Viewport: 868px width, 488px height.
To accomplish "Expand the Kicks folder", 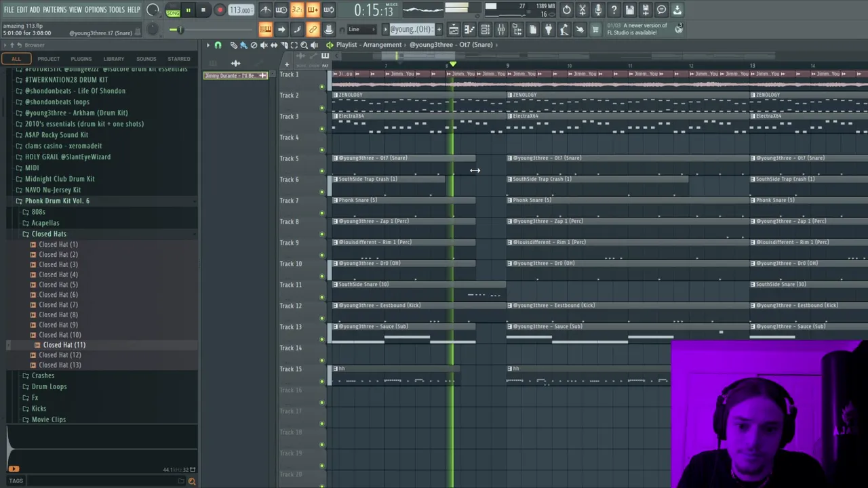I will pos(39,409).
